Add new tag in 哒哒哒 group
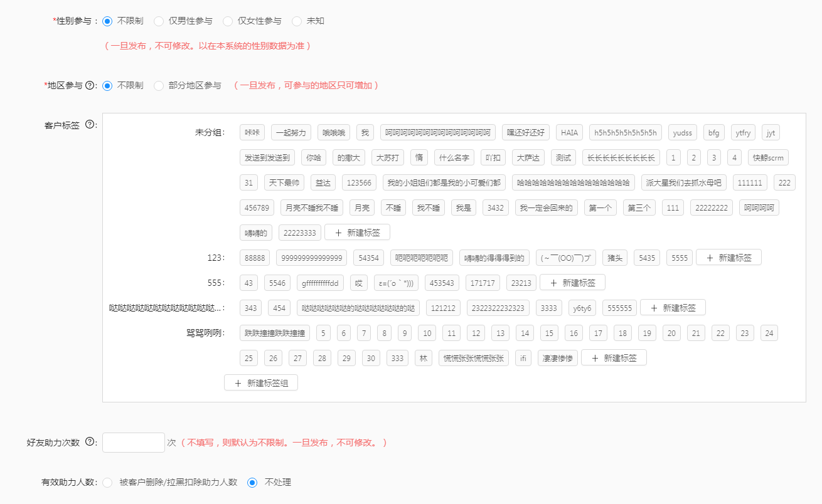 673,308
